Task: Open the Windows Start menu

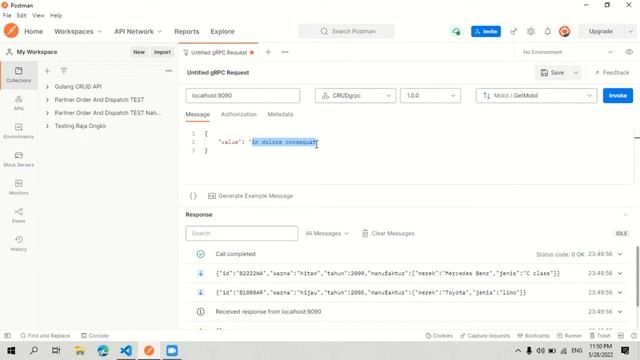Action: pos(11,351)
